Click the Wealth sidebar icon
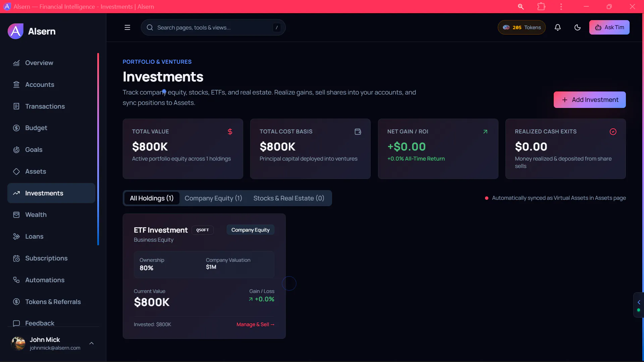 [16, 215]
